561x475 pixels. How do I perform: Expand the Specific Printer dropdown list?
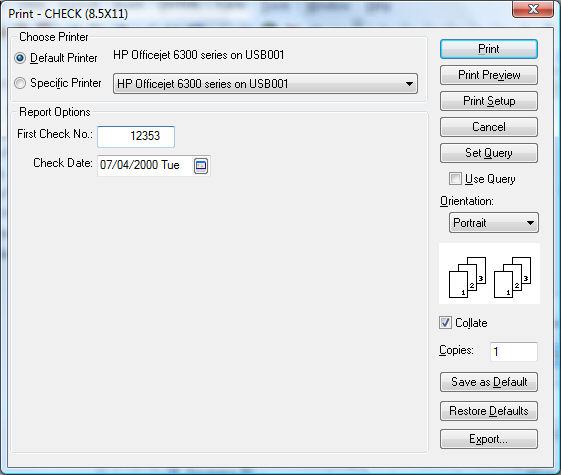(265, 84)
